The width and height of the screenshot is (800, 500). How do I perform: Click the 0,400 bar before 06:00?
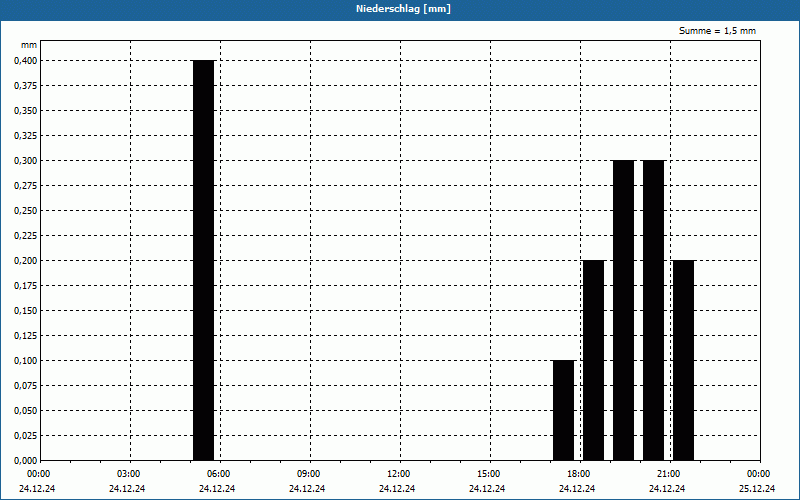(x=204, y=260)
